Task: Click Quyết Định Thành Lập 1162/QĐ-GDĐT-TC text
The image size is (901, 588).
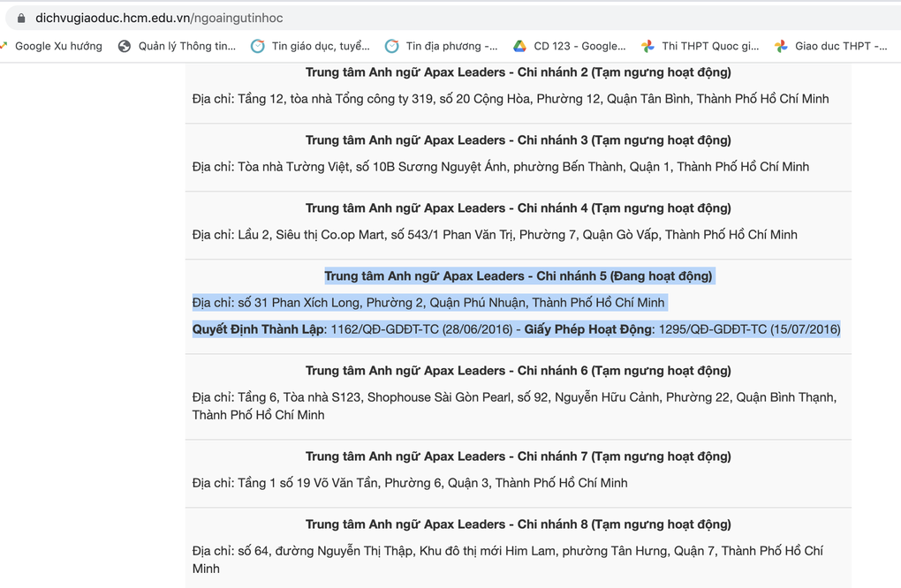Action: click(352, 329)
